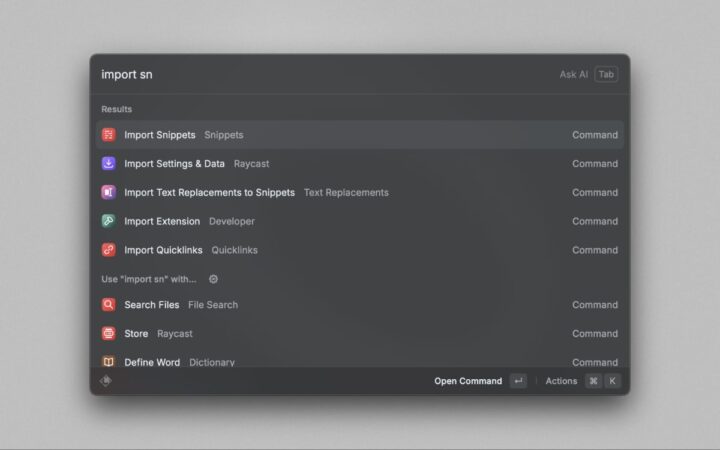Open fallback commands settings gear
This screenshot has height=450, width=720.
213,280
